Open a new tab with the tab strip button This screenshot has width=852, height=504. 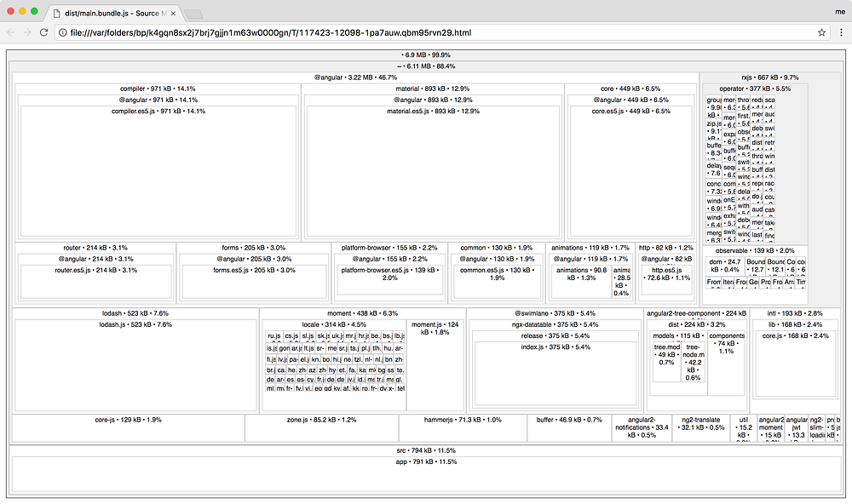(193, 14)
